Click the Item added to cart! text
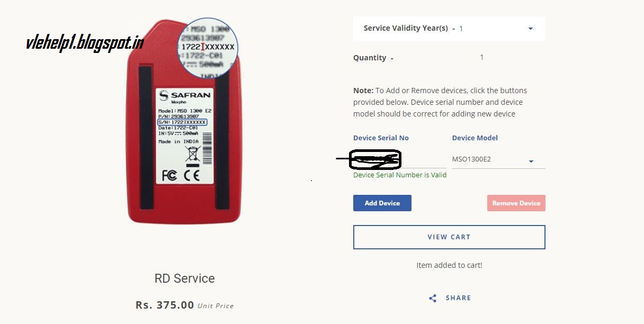 click(449, 265)
